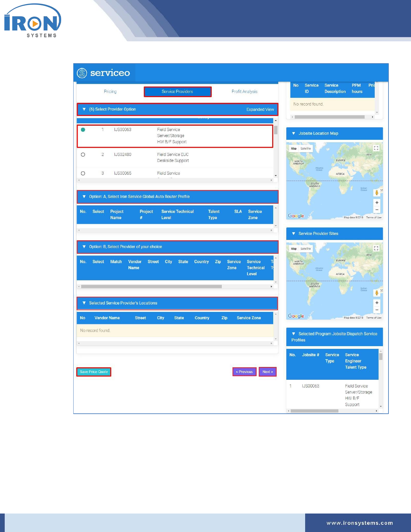Click Talent Type header in Option A table
This screenshot has width=411, height=532.
click(214, 214)
